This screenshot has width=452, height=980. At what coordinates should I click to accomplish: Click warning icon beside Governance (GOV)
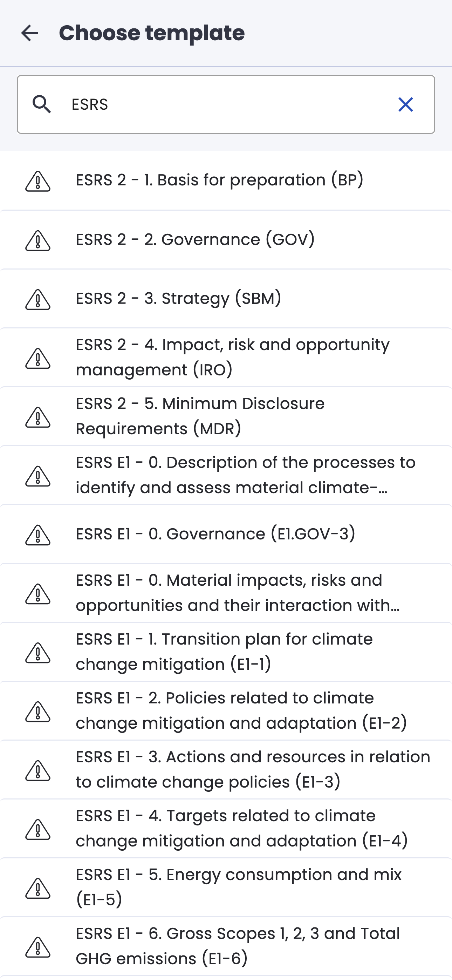[x=38, y=240]
